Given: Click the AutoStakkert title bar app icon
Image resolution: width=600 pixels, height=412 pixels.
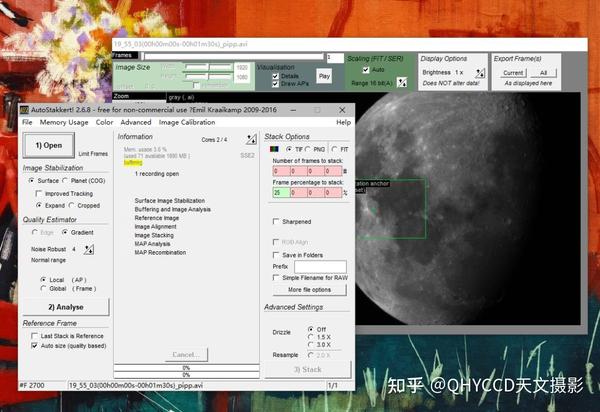Looking at the screenshot, I should (24, 110).
